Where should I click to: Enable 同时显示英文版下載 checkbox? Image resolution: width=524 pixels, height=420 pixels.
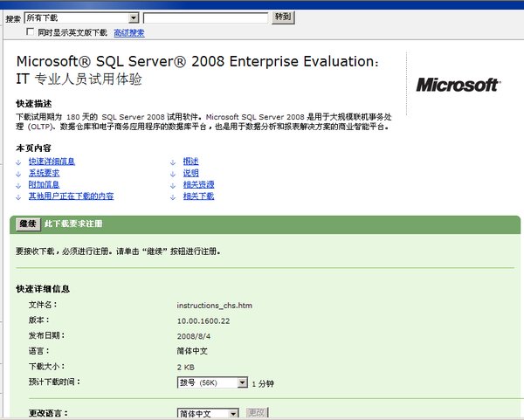[x=30, y=32]
